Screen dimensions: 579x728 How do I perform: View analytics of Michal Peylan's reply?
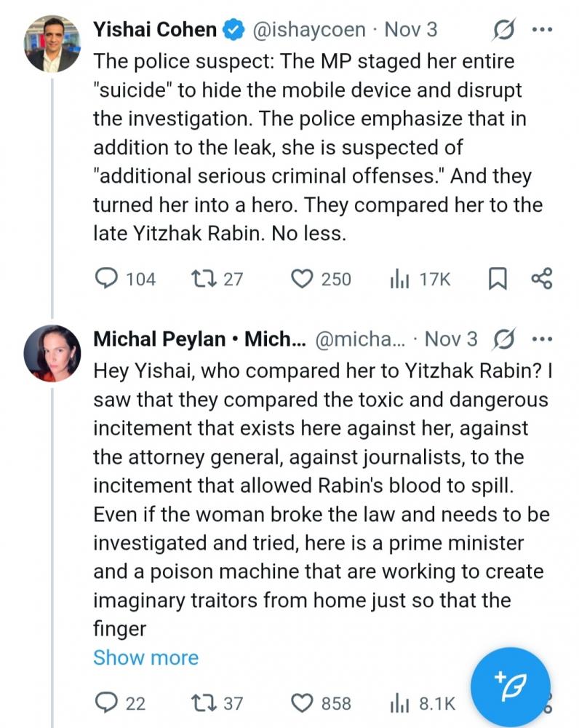coord(401,703)
